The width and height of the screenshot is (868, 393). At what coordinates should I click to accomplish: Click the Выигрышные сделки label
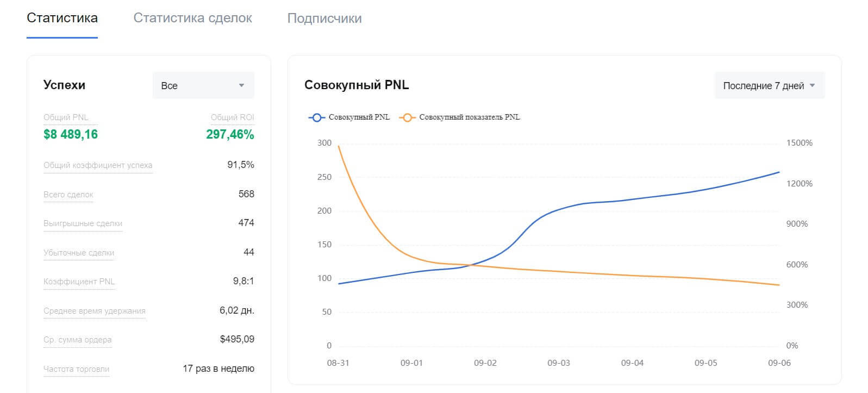click(83, 223)
